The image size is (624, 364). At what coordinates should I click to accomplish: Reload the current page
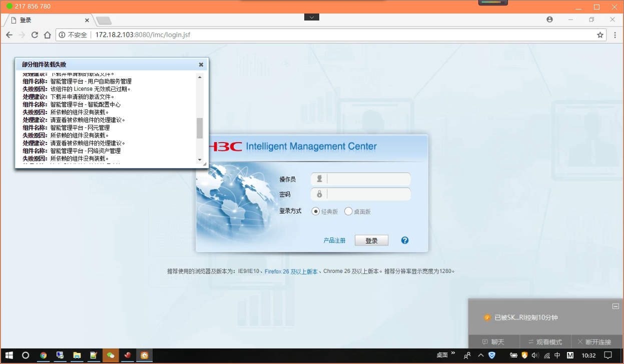[x=35, y=35]
